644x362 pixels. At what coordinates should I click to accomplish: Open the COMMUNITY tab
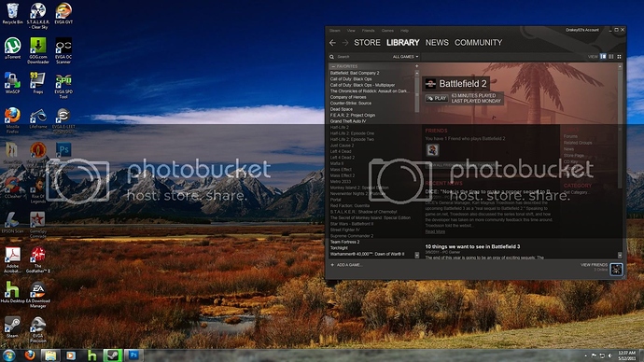pos(478,43)
